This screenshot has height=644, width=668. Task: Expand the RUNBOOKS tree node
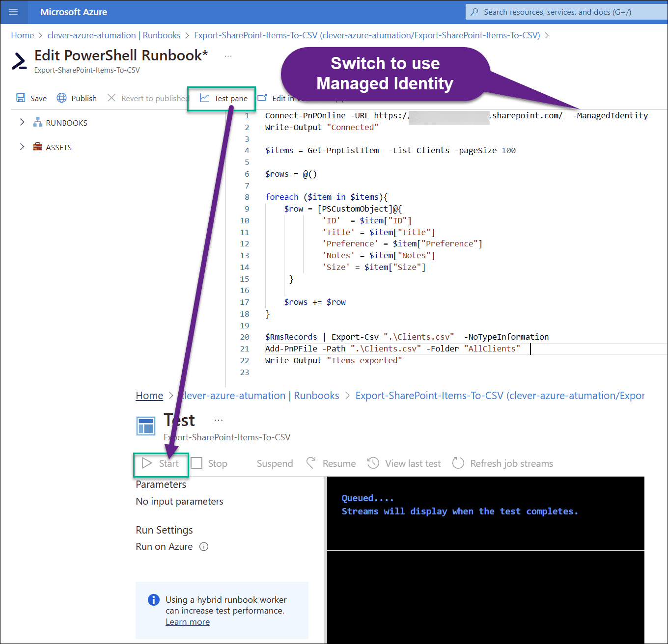pyautogui.click(x=22, y=122)
